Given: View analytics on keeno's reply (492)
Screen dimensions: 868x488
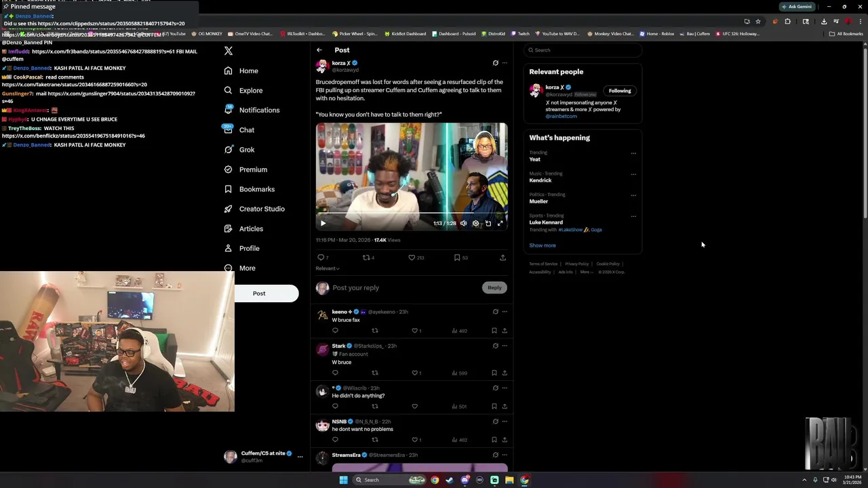Looking at the screenshot, I should pyautogui.click(x=460, y=331).
